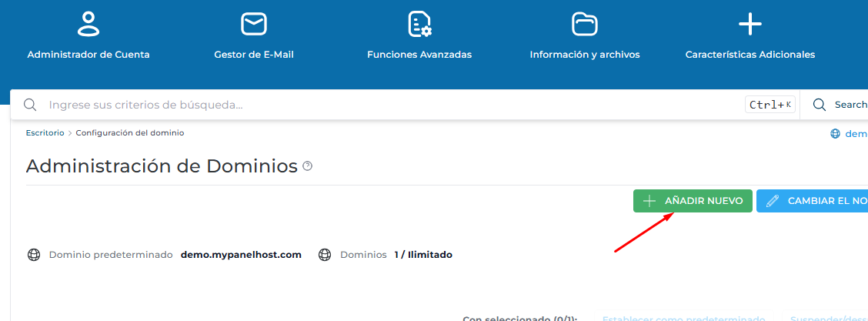This screenshot has width=868, height=321.
Task: Click the magnifier icon in the search bar
Action: [x=30, y=105]
